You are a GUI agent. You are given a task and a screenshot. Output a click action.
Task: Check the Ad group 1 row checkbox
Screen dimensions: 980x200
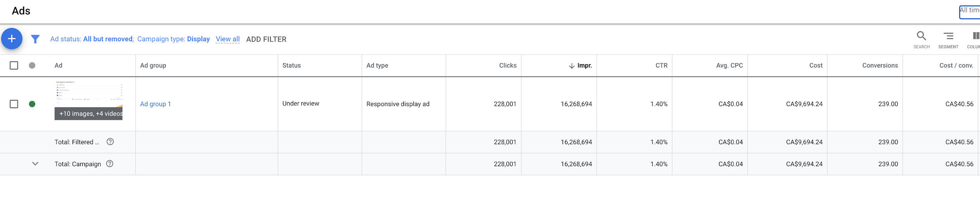pyautogui.click(x=14, y=104)
